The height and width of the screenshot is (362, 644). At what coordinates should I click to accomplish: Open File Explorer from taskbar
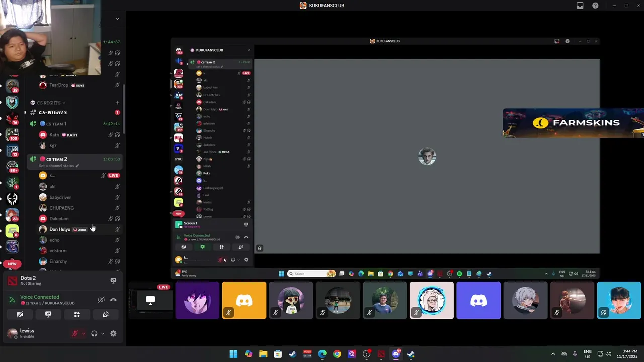(x=263, y=354)
